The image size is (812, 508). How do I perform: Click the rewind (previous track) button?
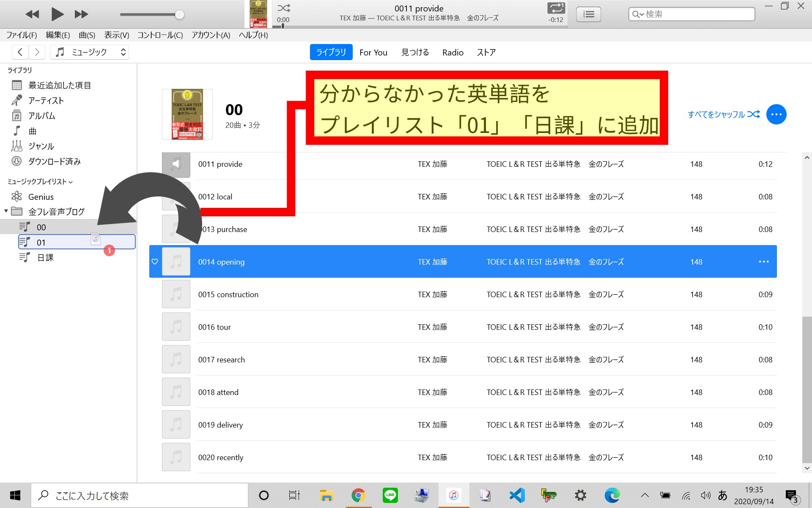(32, 14)
